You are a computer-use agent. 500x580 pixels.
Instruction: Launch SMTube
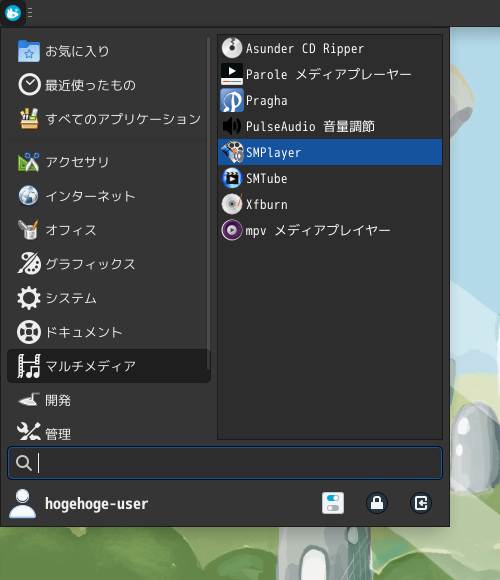click(330, 178)
